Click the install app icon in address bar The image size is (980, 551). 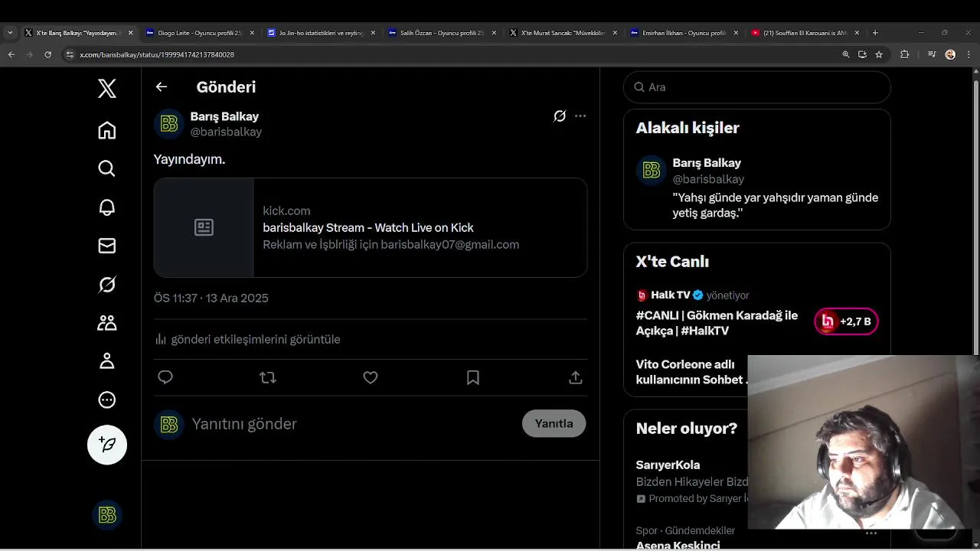[x=862, y=54]
